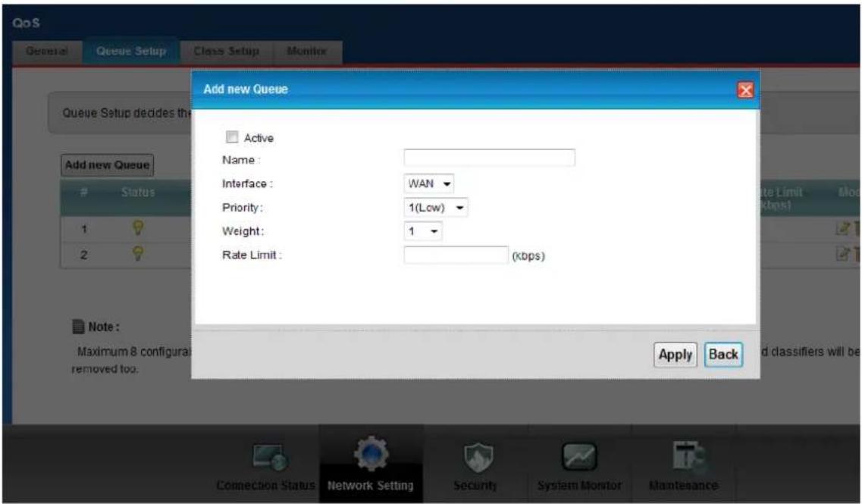Click the QoS page title
862x504 pixels.
click(x=26, y=23)
